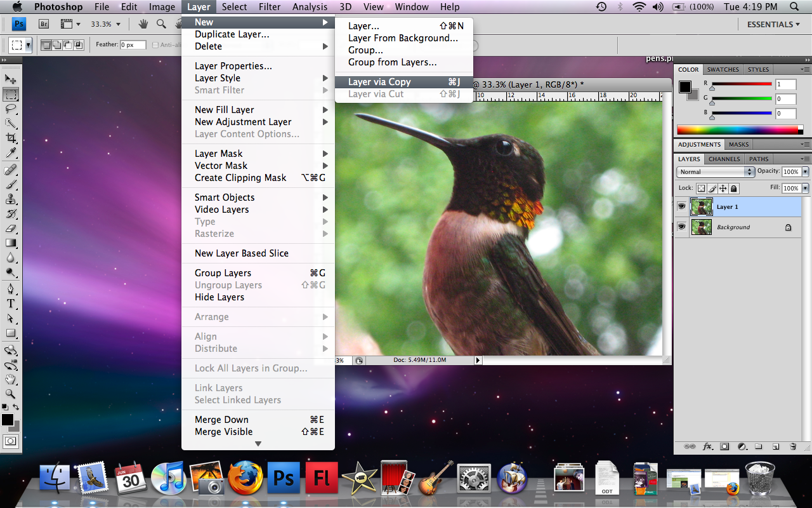Select the Blur tool

pos(11,258)
